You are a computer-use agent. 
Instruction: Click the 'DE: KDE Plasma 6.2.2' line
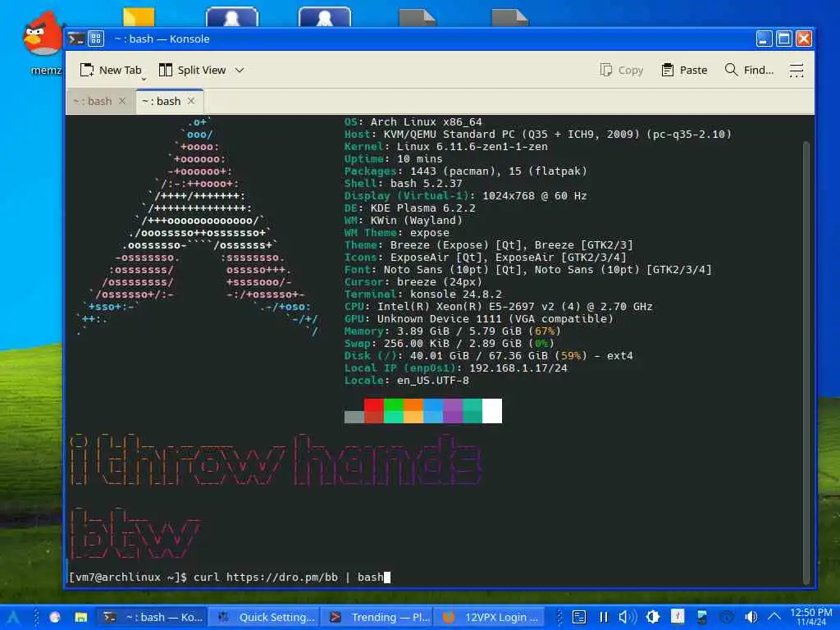(409, 208)
